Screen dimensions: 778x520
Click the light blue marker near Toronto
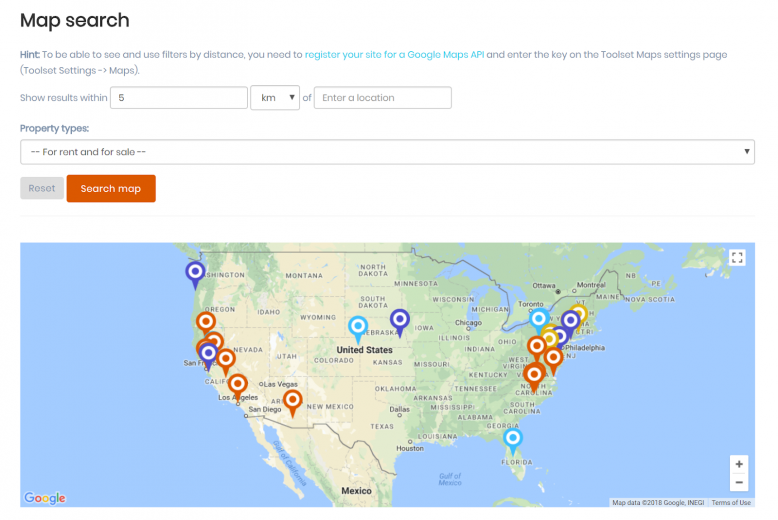(x=539, y=322)
